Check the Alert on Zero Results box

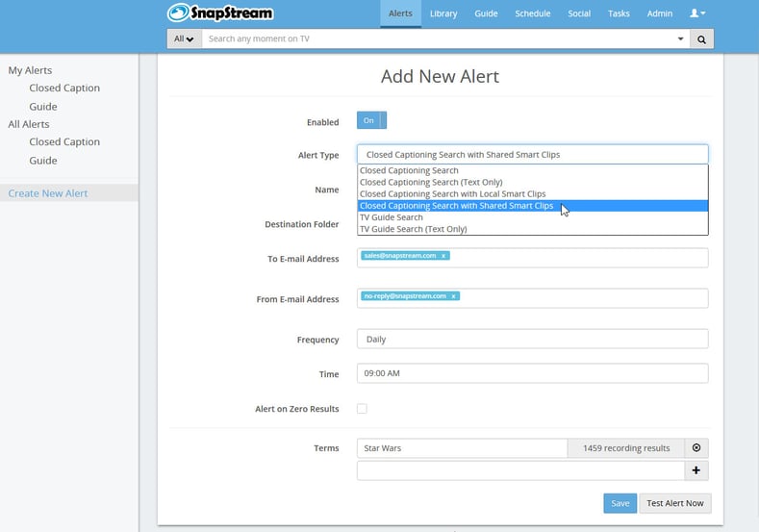tap(362, 409)
